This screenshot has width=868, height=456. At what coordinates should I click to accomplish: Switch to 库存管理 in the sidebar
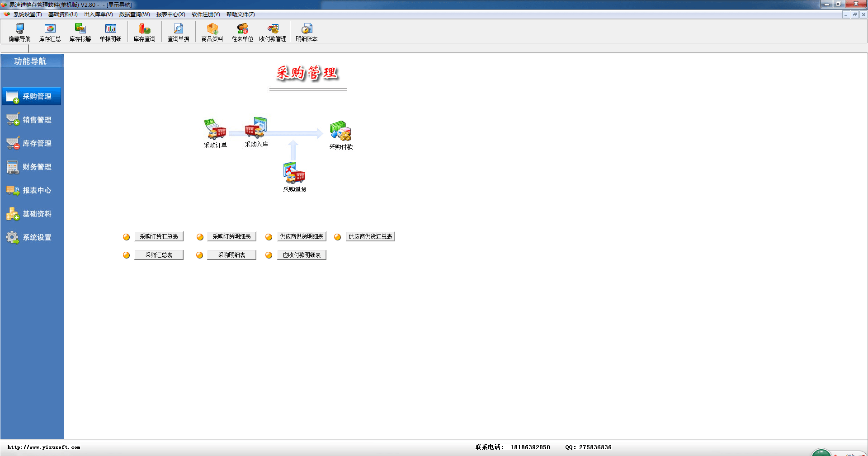(32, 143)
